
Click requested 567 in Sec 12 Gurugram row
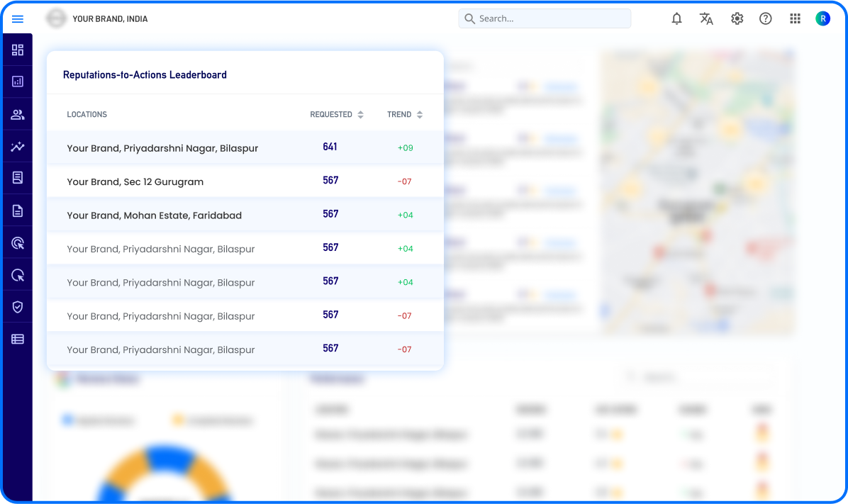[x=330, y=181]
